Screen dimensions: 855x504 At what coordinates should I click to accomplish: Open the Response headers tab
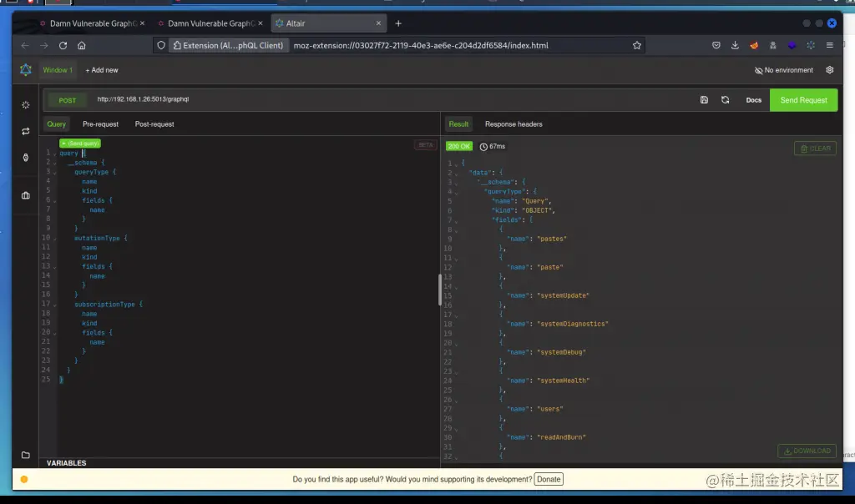[x=514, y=124]
